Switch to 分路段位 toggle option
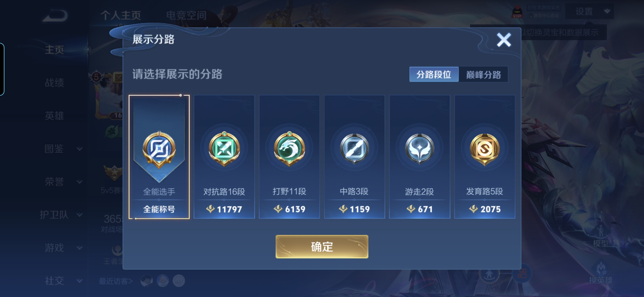This screenshot has height=297, width=644. 434,74
